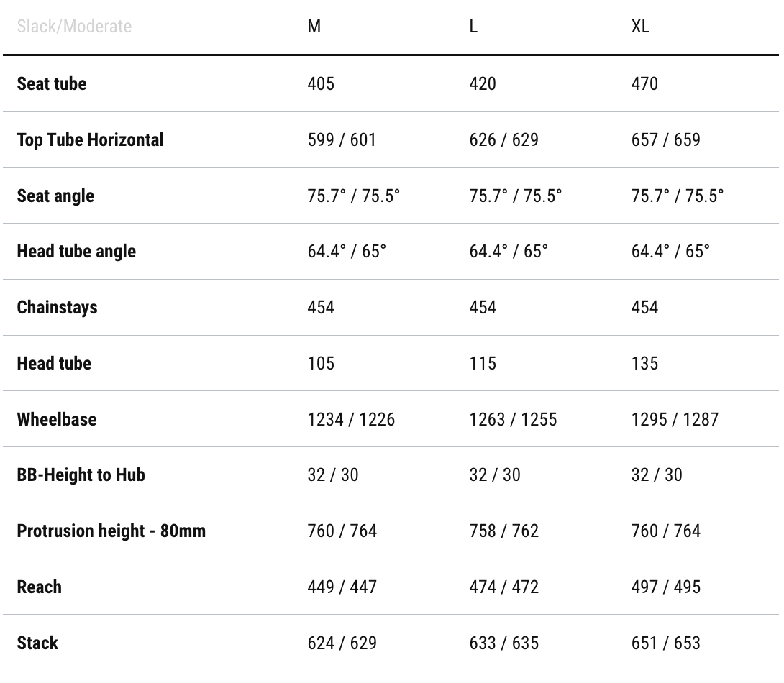The height and width of the screenshot is (683, 784).
Task: Click the wheelbase value 1263 / 1255
Action: [x=513, y=419]
